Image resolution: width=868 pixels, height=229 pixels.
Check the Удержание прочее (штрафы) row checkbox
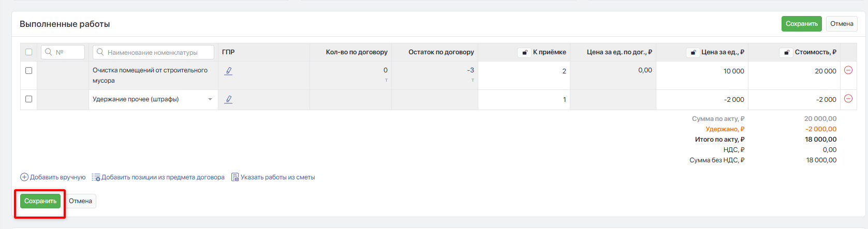29,99
